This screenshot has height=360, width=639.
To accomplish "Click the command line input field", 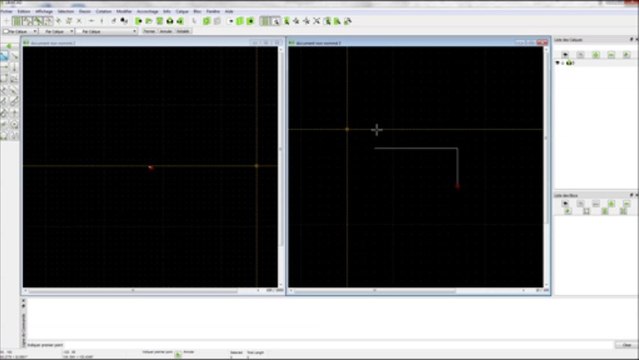I will tap(338, 345).
